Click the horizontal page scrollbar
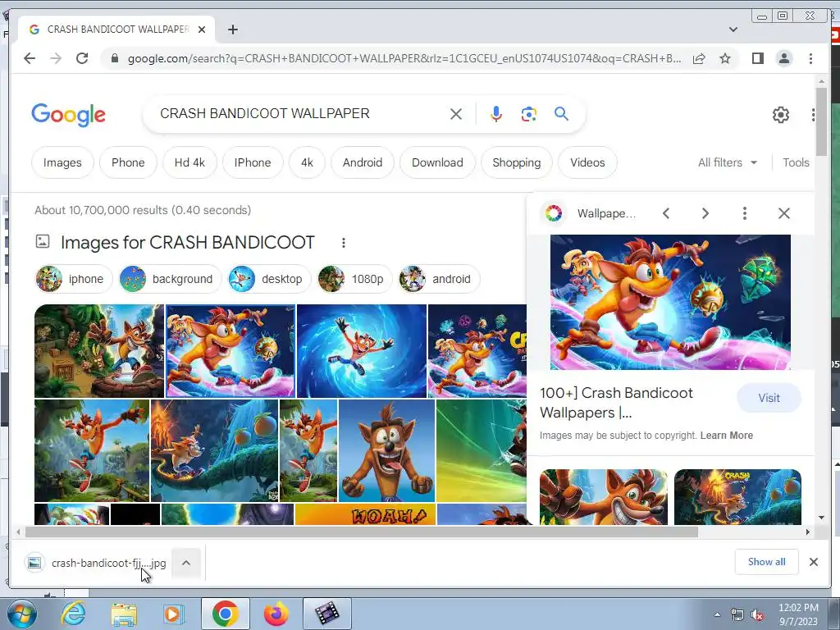Image resolution: width=840 pixels, height=630 pixels. pos(362,532)
